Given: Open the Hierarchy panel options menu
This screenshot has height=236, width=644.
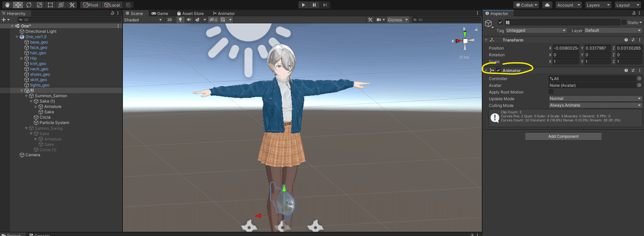Looking at the screenshot, I should coord(118,13).
